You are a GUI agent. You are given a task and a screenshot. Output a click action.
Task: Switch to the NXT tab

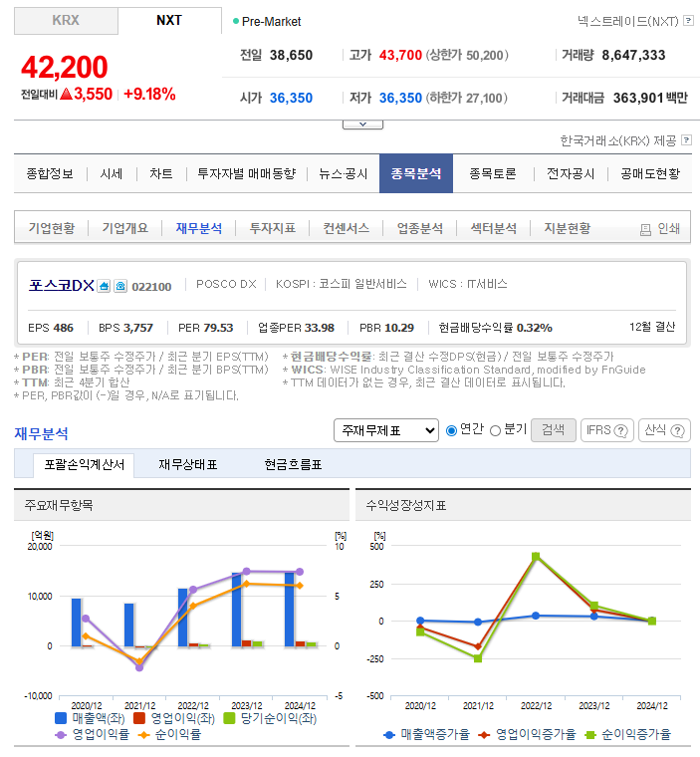click(x=169, y=21)
